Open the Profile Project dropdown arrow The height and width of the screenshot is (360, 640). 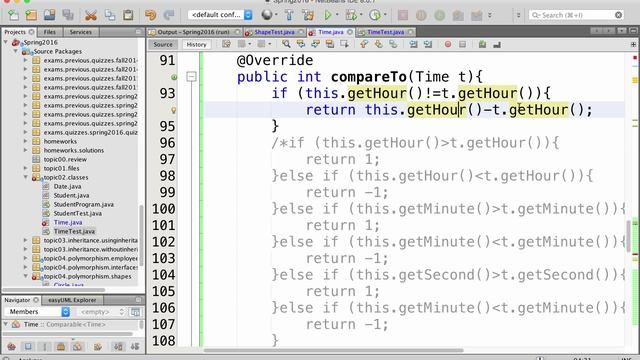[384, 15]
